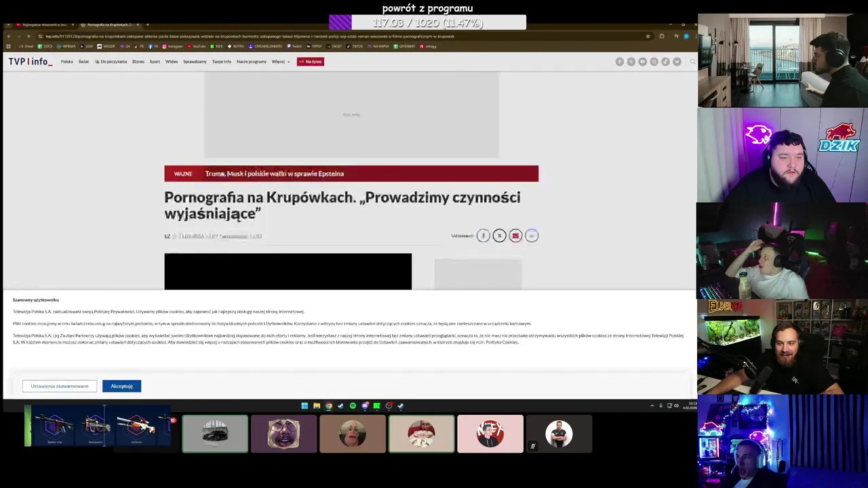The width and height of the screenshot is (868, 488).
Task: Open the Biznes section
Action: point(138,62)
